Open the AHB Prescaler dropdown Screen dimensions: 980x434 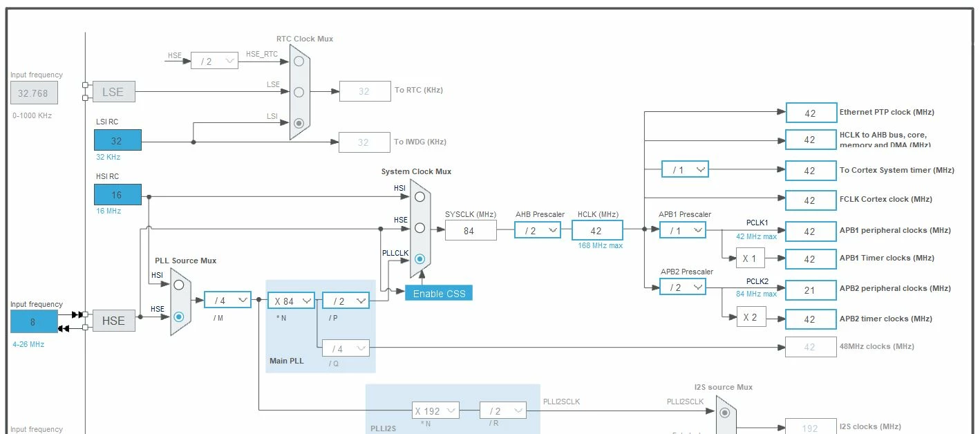pyautogui.click(x=538, y=230)
